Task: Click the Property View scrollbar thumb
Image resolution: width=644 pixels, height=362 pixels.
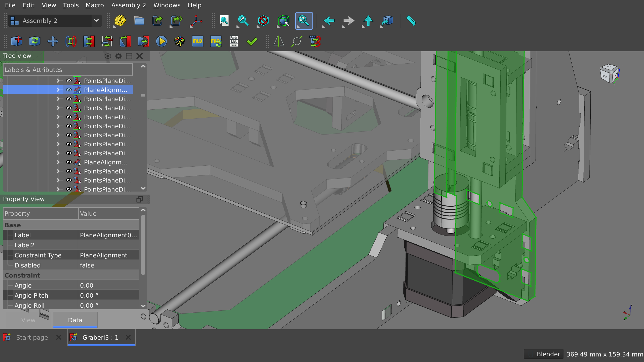Action: click(x=143, y=244)
